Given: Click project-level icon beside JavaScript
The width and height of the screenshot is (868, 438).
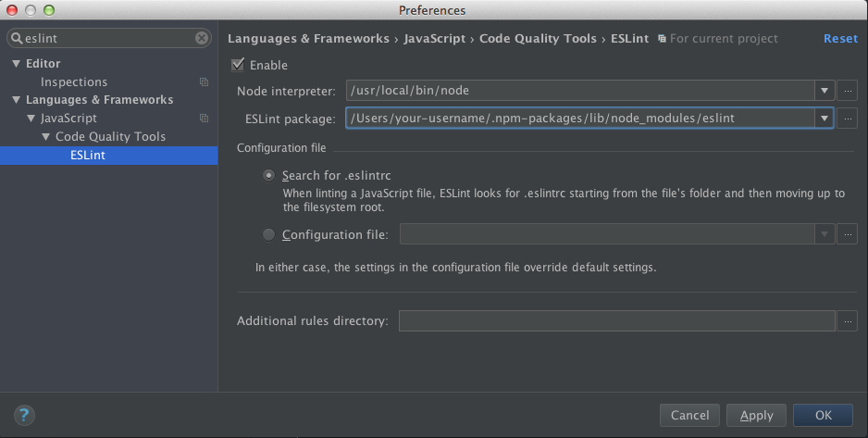Looking at the screenshot, I should [204, 118].
